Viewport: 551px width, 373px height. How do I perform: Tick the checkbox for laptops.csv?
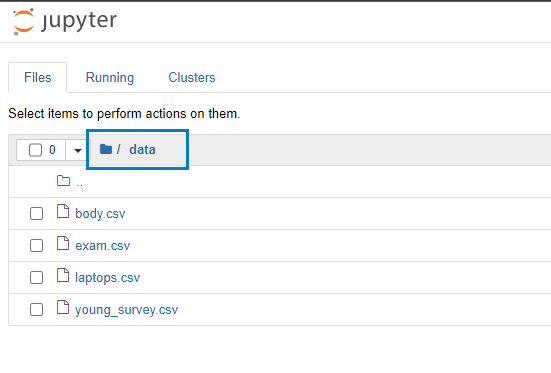pyautogui.click(x=37, y=277)
